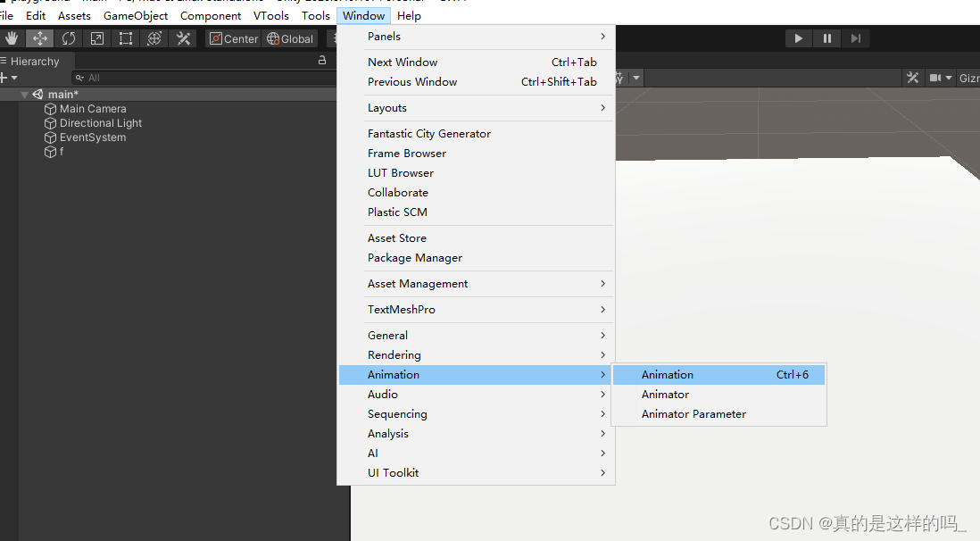
Task: Step one frame forward
Action: click(x=856, y=38)
